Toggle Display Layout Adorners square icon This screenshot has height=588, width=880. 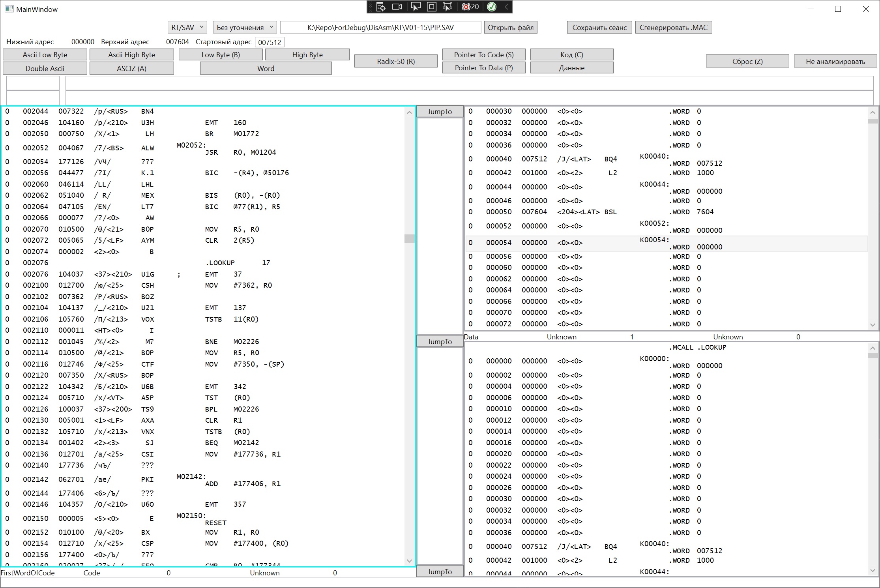click(x=432, y=7)
